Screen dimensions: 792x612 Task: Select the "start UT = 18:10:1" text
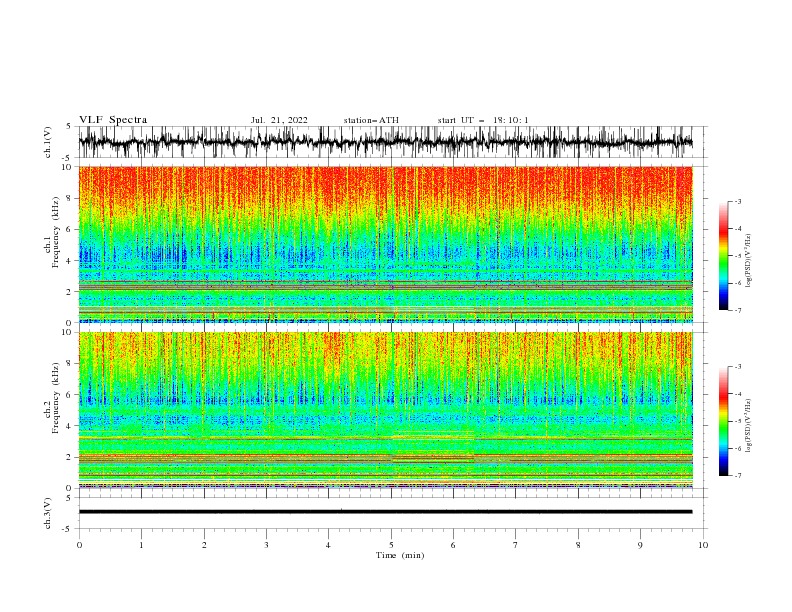pyautogui.click(x=483, y=120)
